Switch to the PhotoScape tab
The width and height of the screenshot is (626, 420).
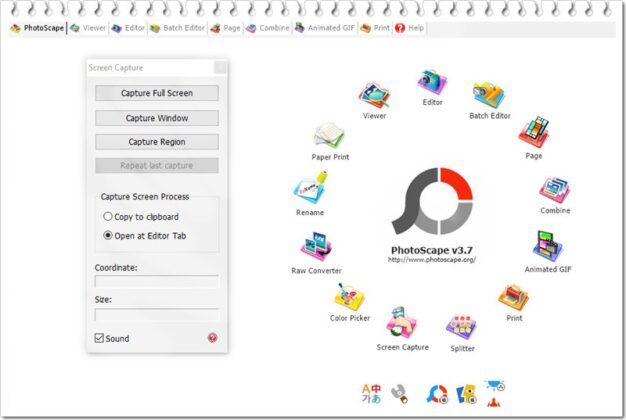click(x=38, y=28)
